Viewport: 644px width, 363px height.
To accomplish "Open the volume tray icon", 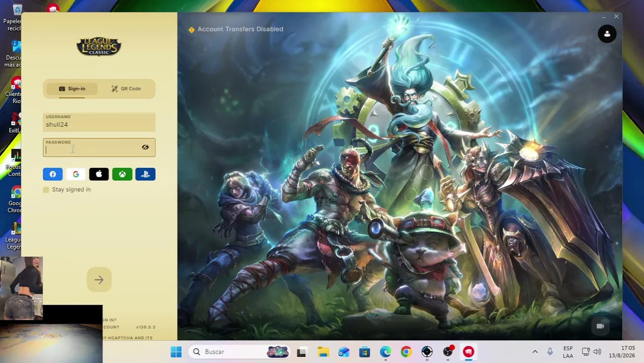I will coord(597,352).
